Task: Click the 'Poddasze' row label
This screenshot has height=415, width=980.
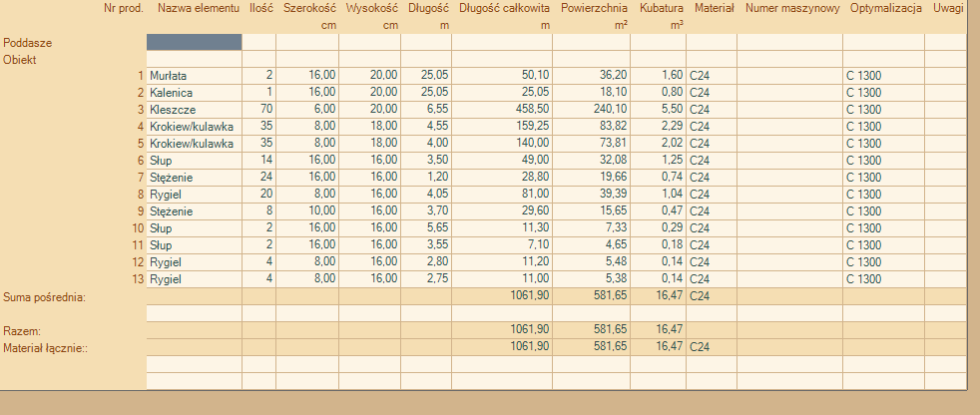Action: pos(28,43)
